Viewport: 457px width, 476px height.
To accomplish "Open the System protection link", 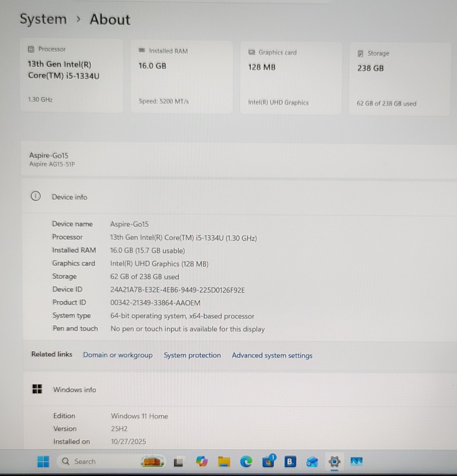I will pos(192,355).
